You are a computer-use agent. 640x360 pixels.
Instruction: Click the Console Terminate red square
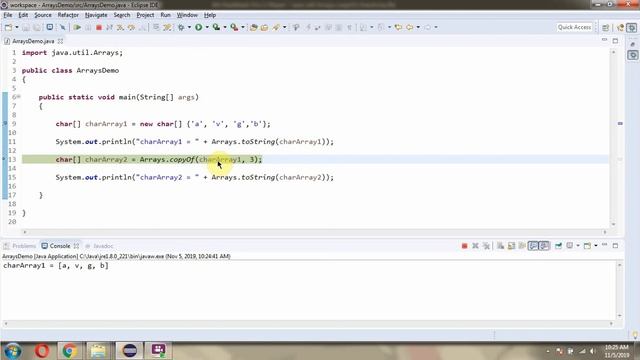pyautogui.click(x=464, y=246)
